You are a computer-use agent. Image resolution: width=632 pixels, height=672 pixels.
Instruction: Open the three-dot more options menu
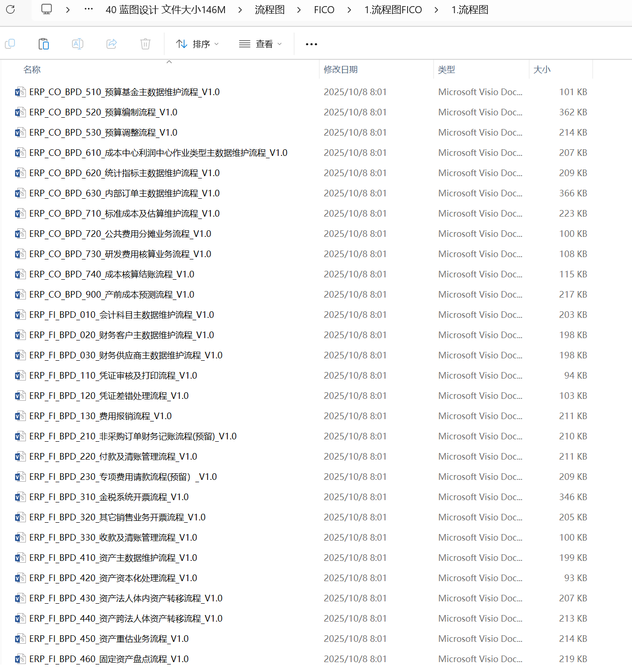(311, 44)
